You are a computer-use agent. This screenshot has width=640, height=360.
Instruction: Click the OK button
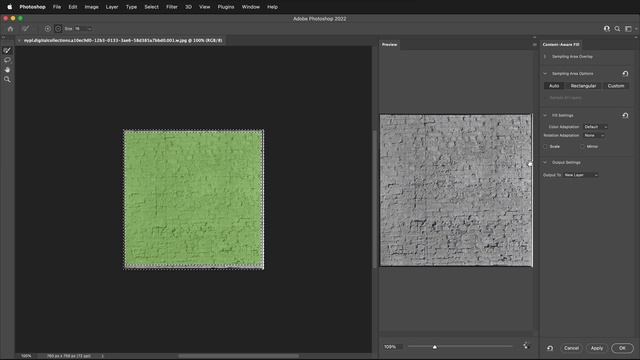622,348
